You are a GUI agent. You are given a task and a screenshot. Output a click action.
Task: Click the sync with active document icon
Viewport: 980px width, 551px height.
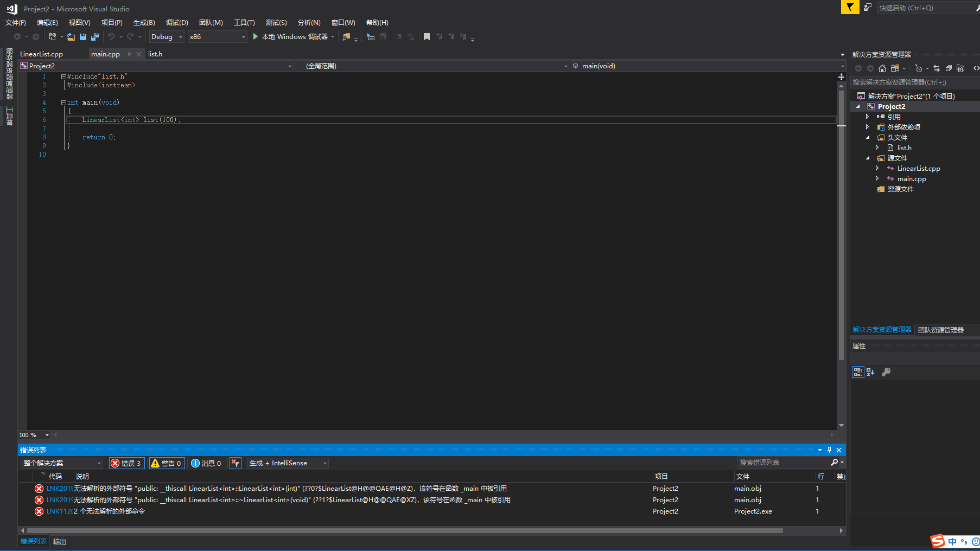click(x=937, y=68)
